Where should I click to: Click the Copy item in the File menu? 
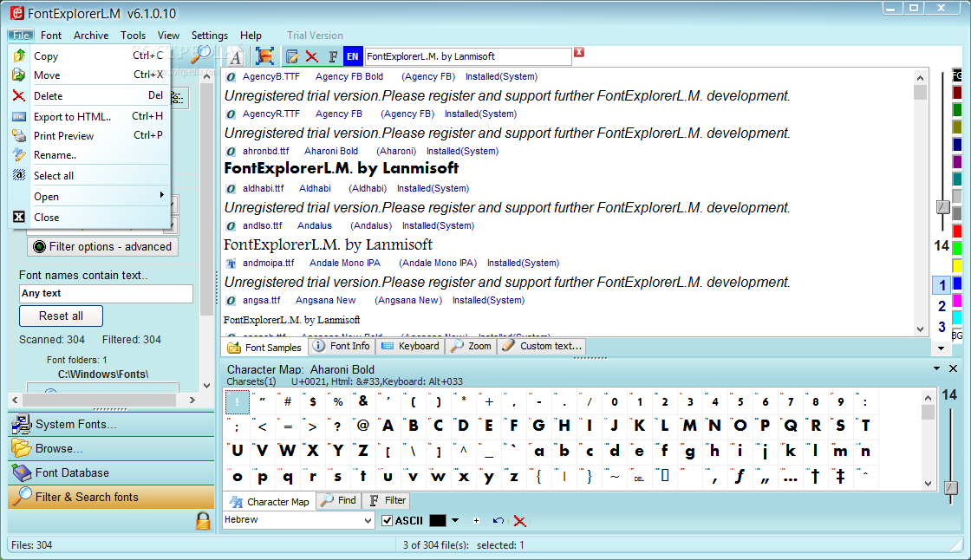coord(90,55)
